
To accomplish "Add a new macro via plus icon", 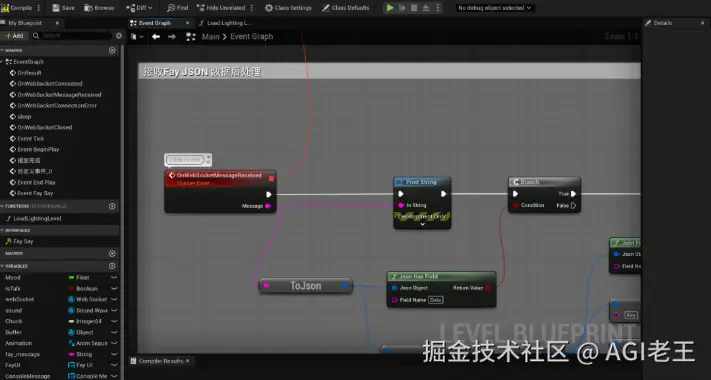I will click(112, 253).
